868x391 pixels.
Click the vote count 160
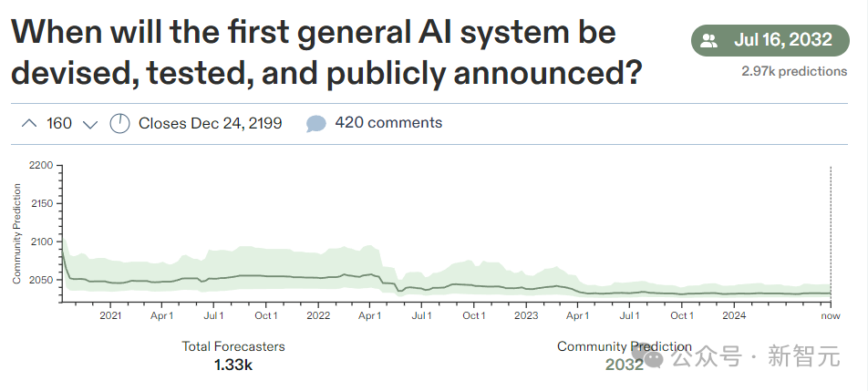(x=59, y=123)
